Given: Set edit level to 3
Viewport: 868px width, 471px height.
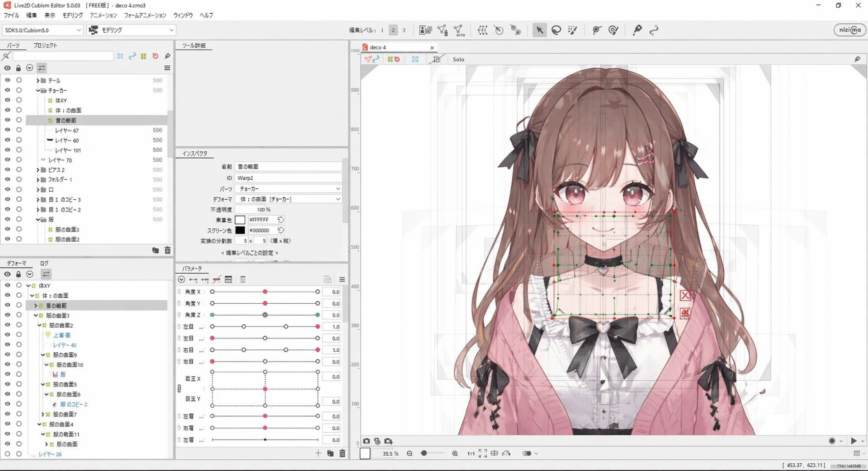Looking at the screenshot, I should (x=404, y=30).
